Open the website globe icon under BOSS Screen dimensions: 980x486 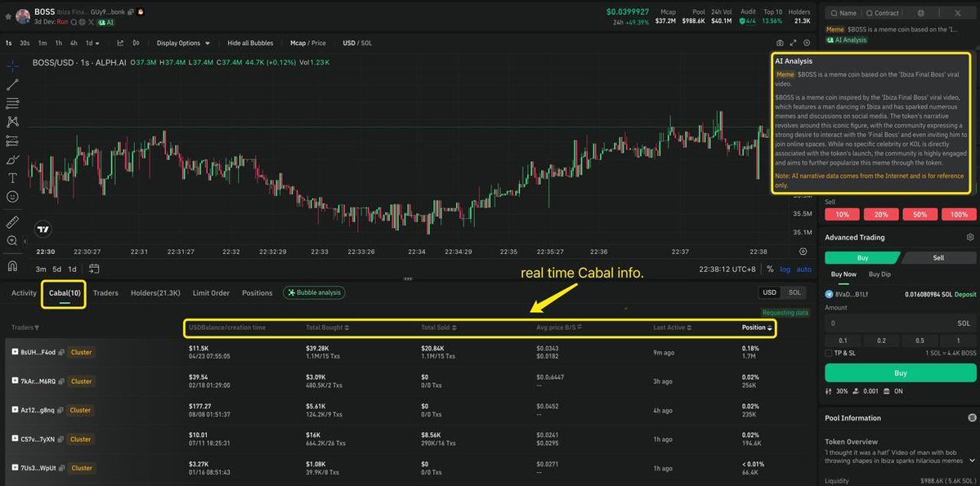point(83,22)
